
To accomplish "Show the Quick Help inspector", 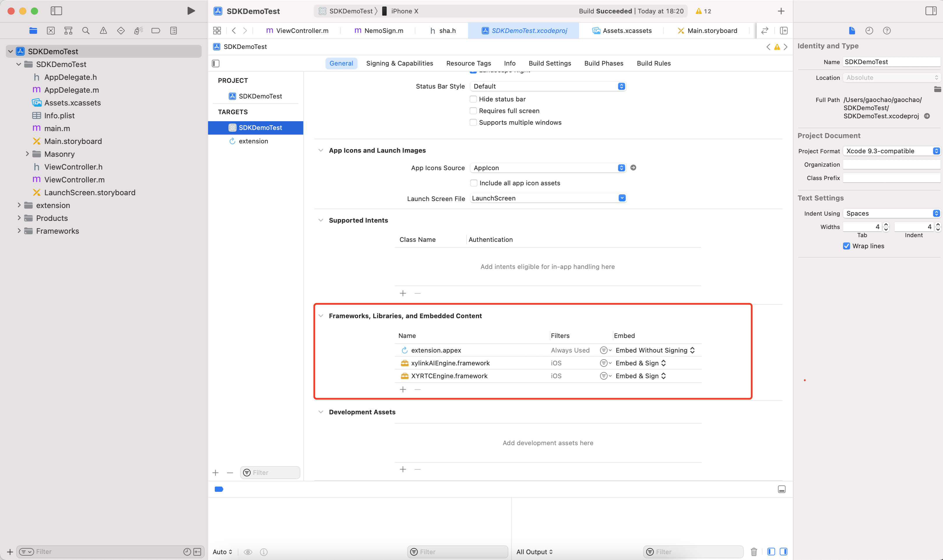I will pyautogui.click(x=886, y=31).
